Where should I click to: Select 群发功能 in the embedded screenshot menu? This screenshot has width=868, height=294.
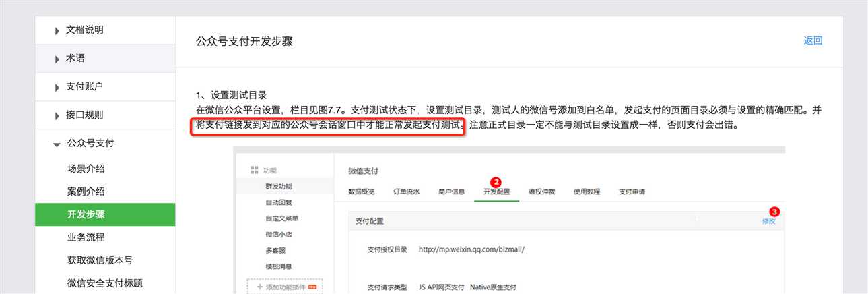(279, 186)
